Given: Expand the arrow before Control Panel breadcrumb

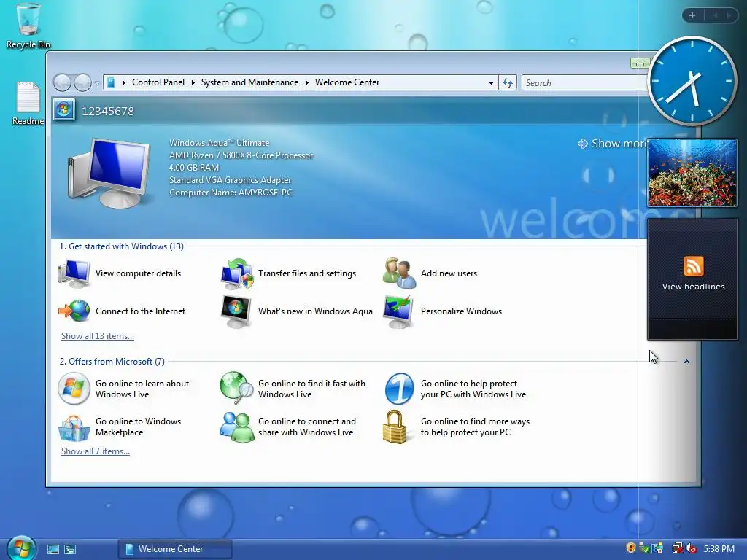Looking at the screenshot, I should pyautogui.click(x=123, y=83).
